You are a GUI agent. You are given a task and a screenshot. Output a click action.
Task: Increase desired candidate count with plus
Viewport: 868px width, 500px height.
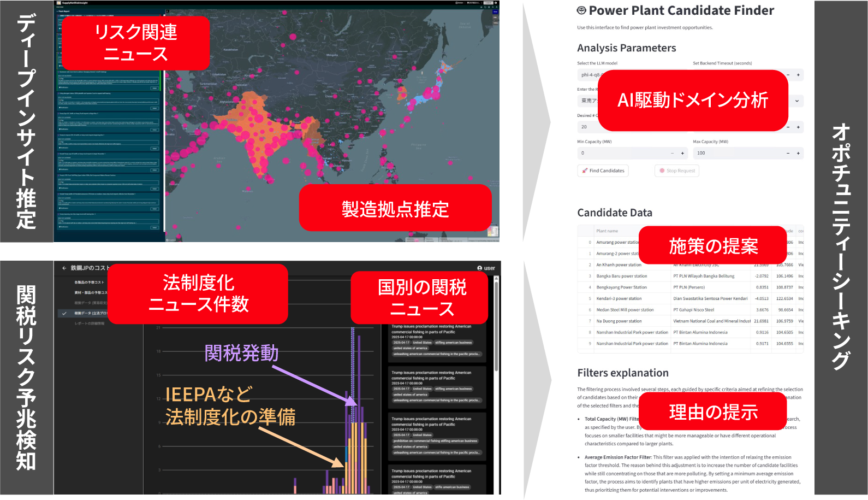tap(798, 127)
